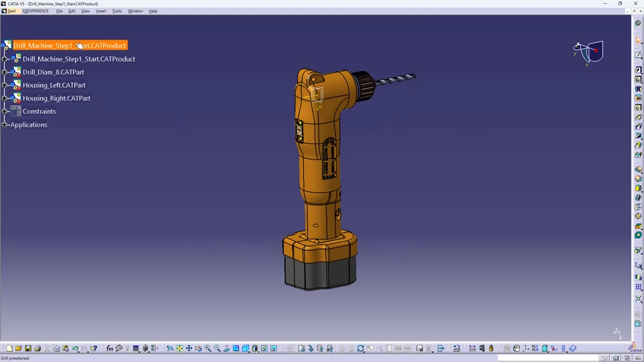Click the Swap Visible Space icon

point(274,349)
